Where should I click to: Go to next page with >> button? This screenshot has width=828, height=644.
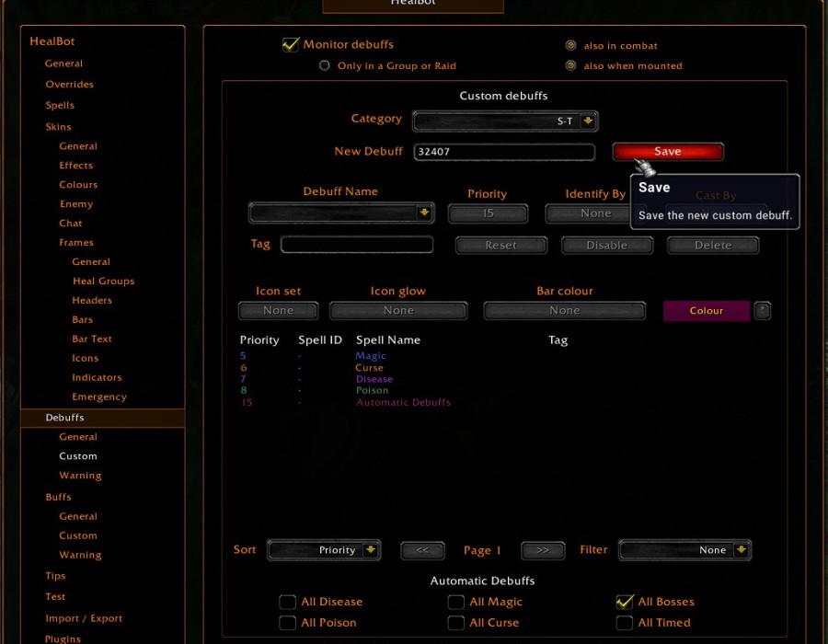tap(543, 550)
